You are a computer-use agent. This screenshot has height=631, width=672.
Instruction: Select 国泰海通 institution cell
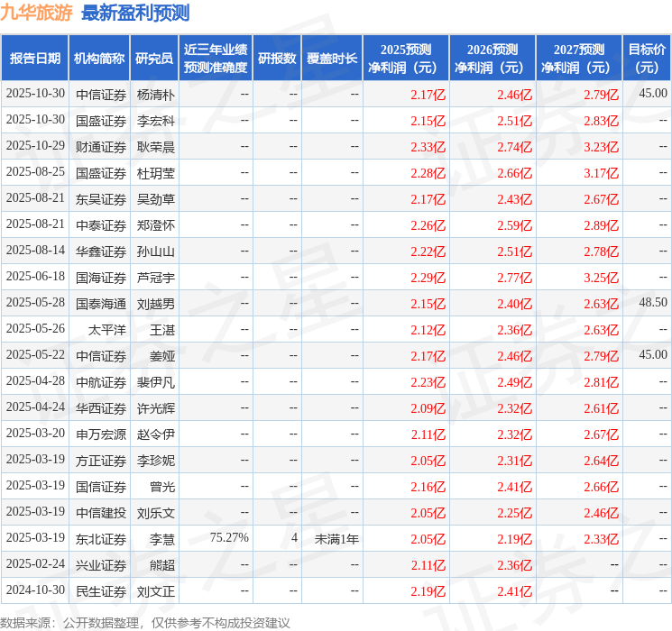[101, 304]
